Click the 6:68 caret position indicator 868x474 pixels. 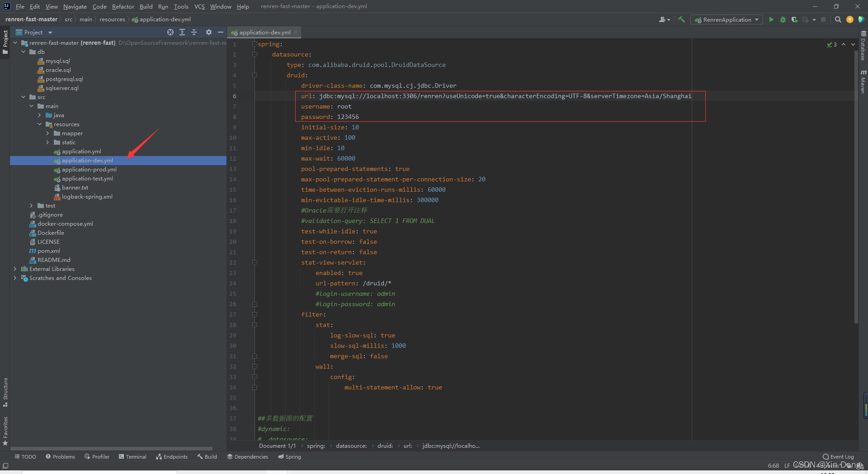click(773, 465)
